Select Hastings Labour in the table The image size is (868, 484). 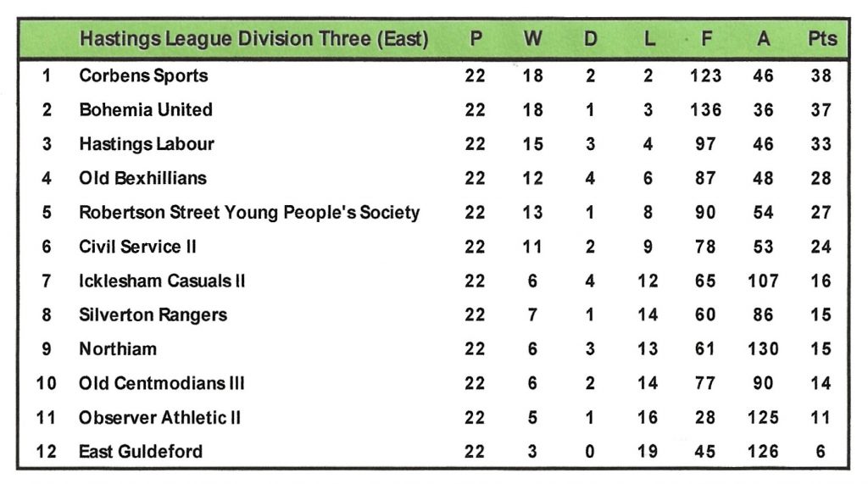pyautogui.click(x=147, y=144)
